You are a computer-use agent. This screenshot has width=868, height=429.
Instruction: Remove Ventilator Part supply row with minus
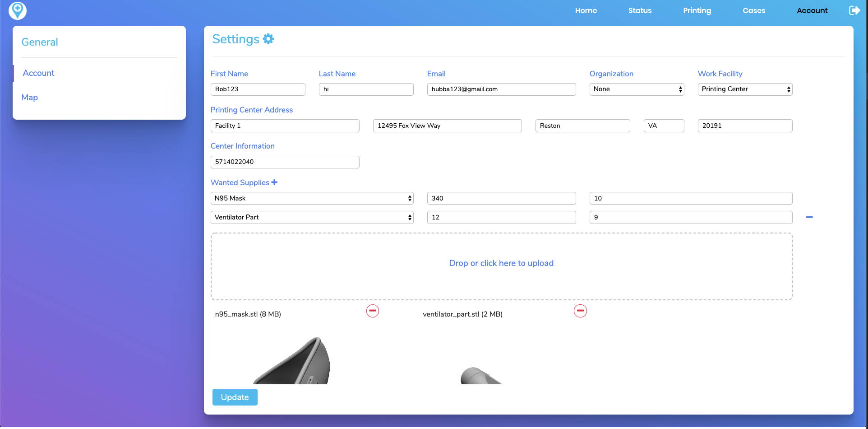click(809, 217)
